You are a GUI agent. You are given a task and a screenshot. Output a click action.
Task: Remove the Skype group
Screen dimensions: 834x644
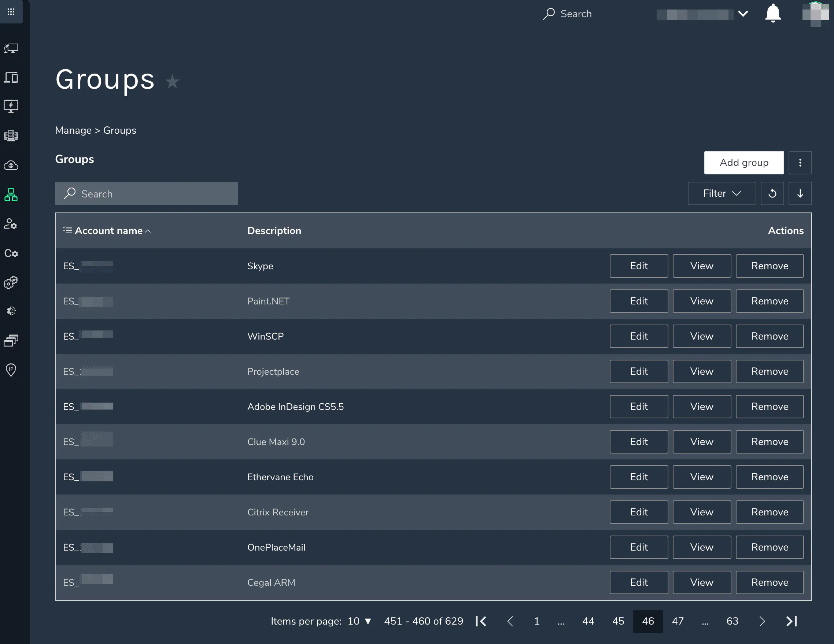[x=769, y=266]
